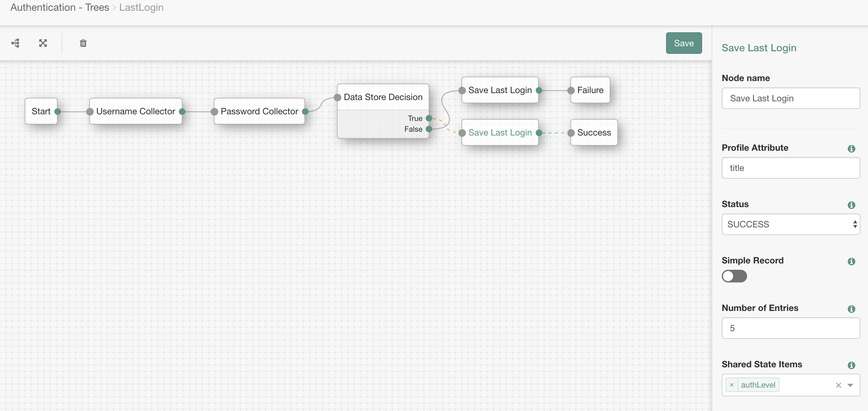
Task: Toggle the Simple Record switch
Action: coord(734,276)
